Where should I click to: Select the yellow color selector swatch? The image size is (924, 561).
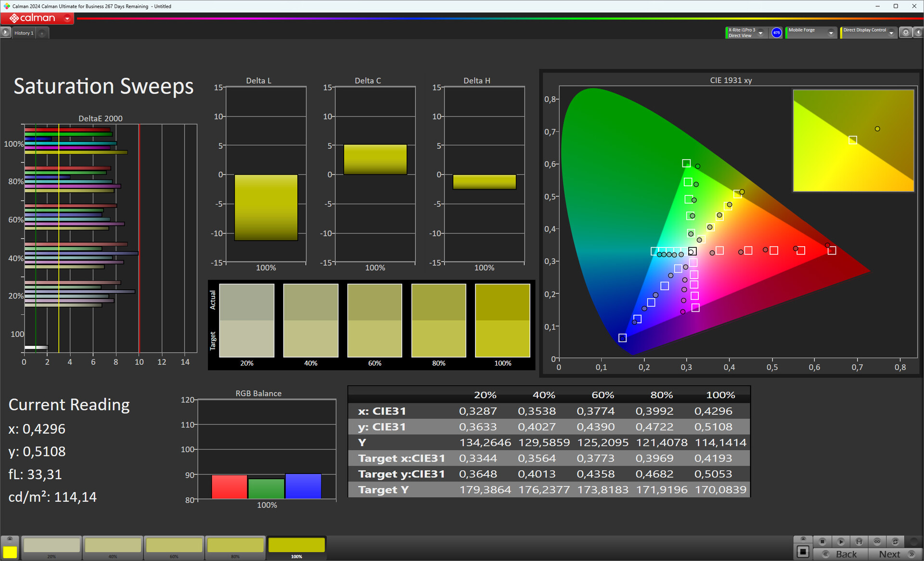click(10, 552)
